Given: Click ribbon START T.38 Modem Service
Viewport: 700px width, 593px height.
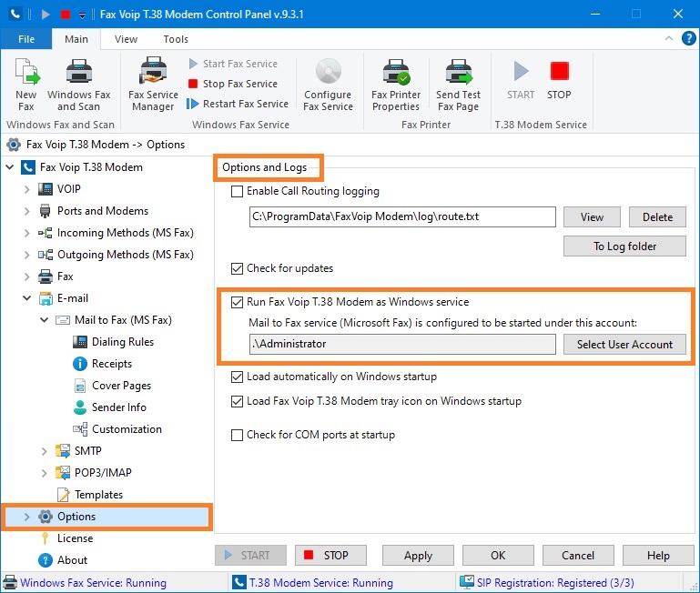Looking at the screenshot, I should [521, 80].
